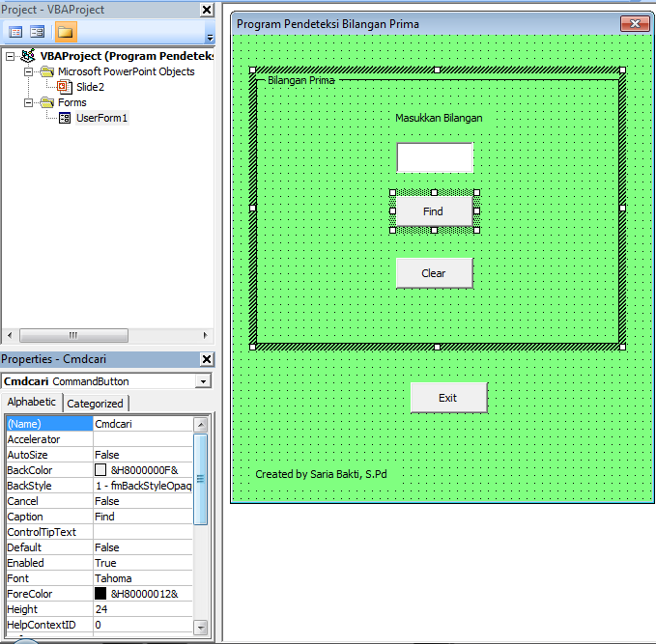This screenshot has width=656, height=644.
Task: Click Enabled property value True
Action: point(143,563)
